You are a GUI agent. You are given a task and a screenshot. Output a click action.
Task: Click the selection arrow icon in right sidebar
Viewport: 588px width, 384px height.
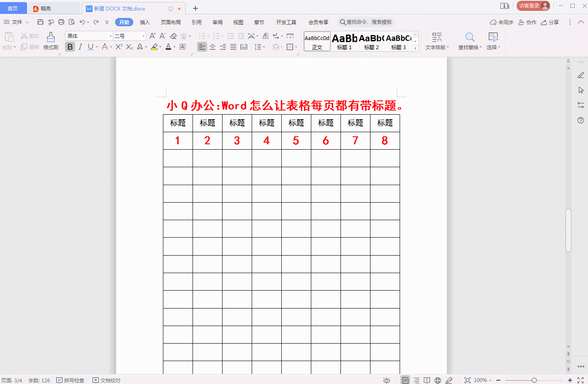pyautogui.click(x=581, y=90)
